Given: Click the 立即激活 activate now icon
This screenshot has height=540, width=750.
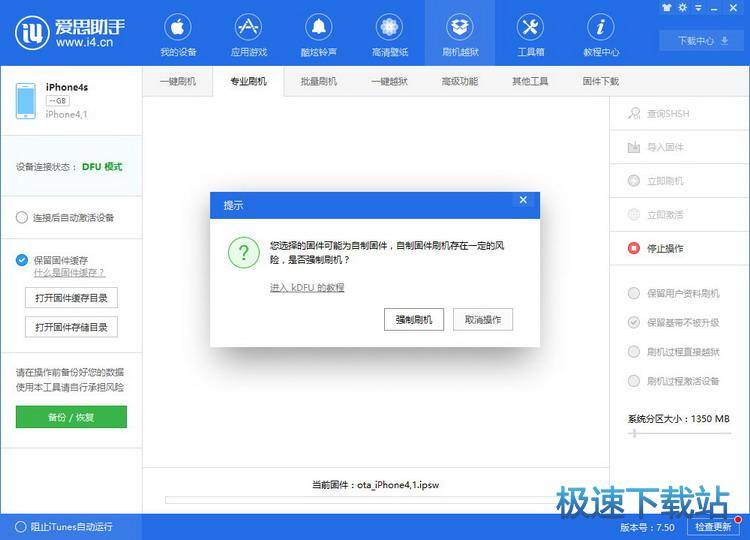Looking at the screenshot, I should coord(634,215).
